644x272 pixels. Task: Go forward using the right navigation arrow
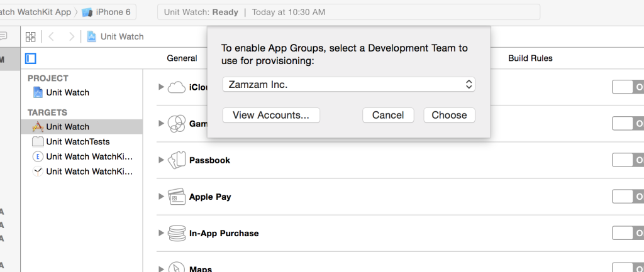pyautogui.click(x=72, y=36)
